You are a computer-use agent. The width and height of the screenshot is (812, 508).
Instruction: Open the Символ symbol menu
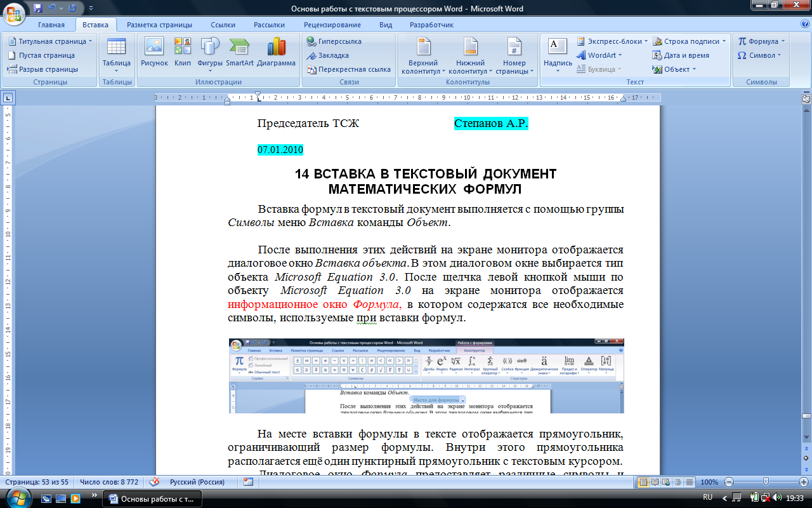coord(759,55)
